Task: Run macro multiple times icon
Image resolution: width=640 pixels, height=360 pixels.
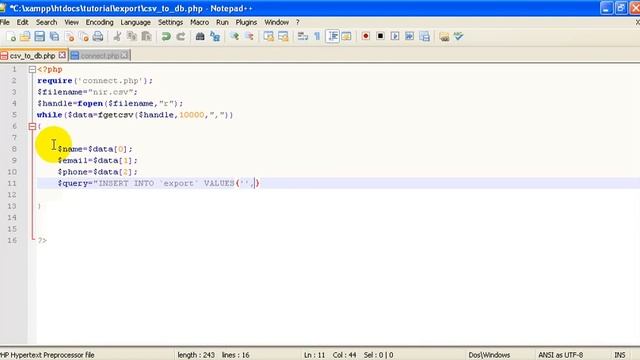Action: [409, 36]
